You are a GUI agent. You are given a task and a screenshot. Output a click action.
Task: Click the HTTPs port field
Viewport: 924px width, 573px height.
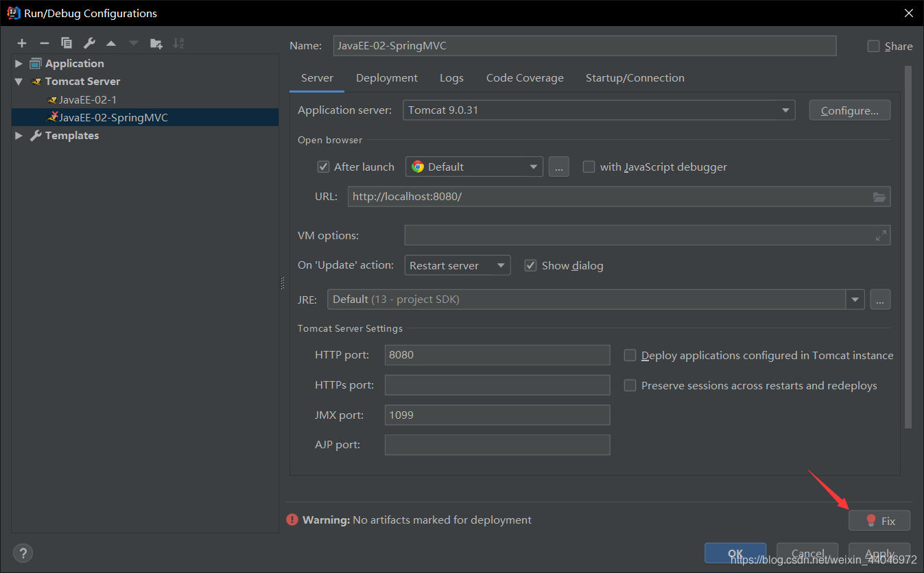pos(497,385)
